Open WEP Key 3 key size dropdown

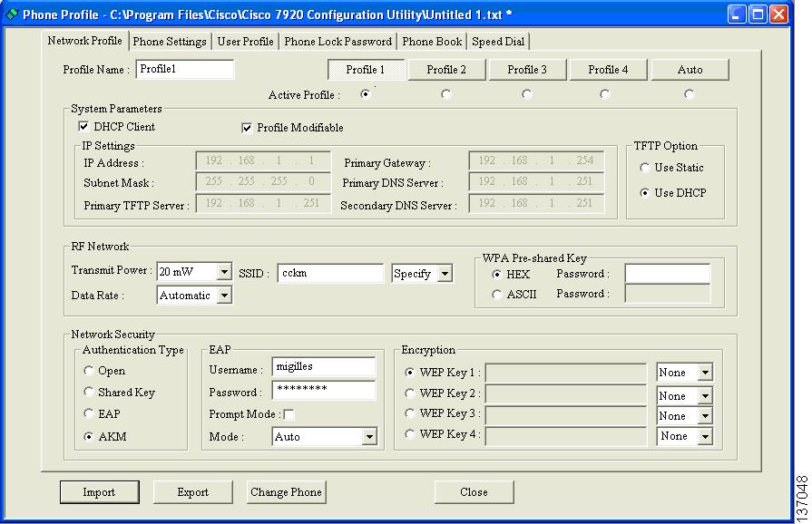[705, 416]
